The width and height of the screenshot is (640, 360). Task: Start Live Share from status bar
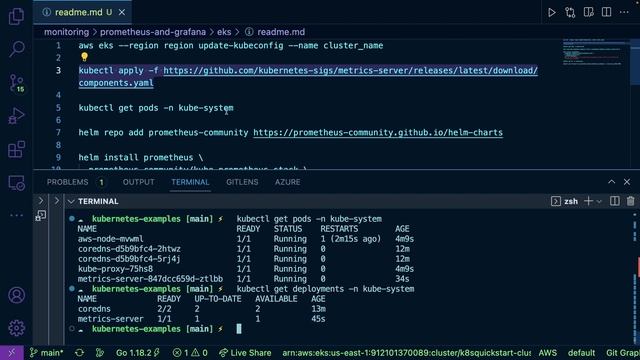(x=245, y=353)
